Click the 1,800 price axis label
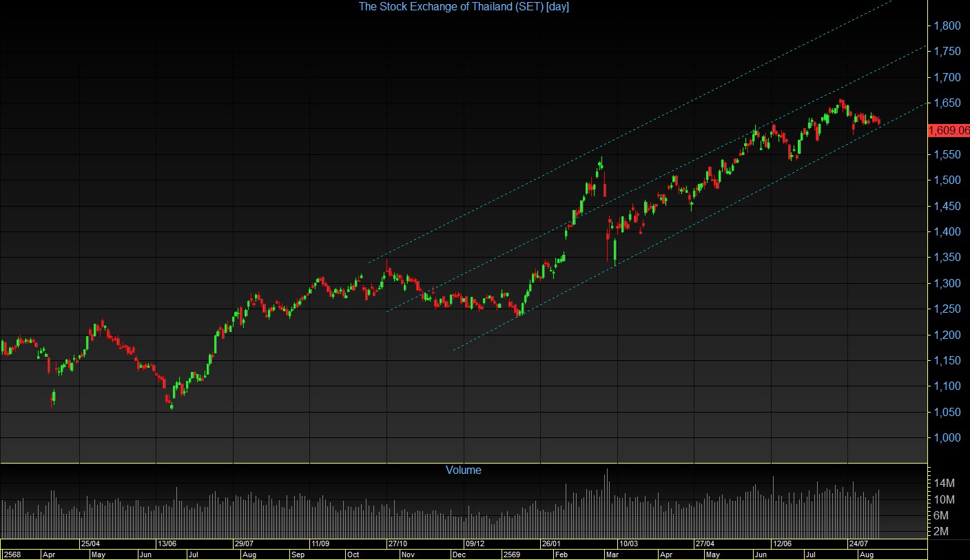The height and width of the screenshot is (560, 970). (x=947, y=25)
